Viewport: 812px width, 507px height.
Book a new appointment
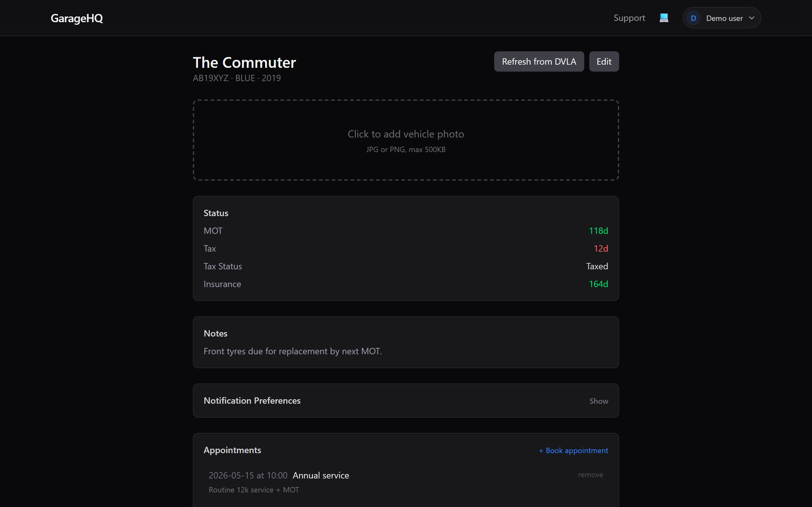click(573, 450)
